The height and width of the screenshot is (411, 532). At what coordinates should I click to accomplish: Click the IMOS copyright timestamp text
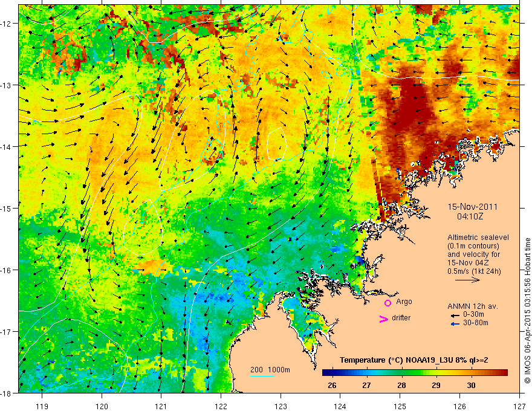(527, 310)
